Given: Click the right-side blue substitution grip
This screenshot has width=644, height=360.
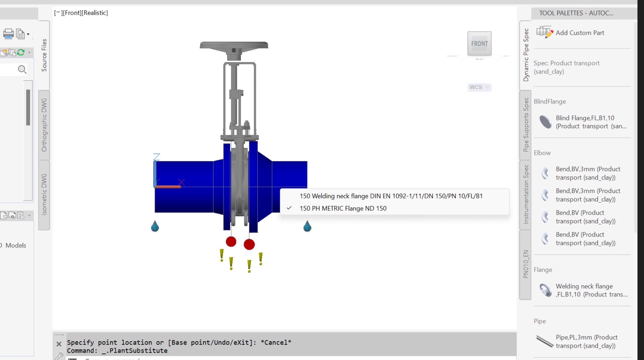Looking at the screenshot, I should 307,226.
